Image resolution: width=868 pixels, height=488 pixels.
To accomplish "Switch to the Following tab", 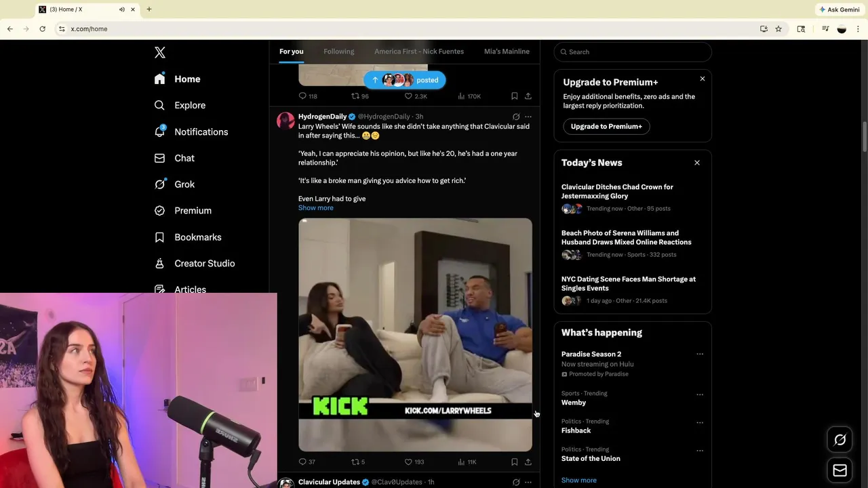I will pyautogui.click(x=339, y=52).
